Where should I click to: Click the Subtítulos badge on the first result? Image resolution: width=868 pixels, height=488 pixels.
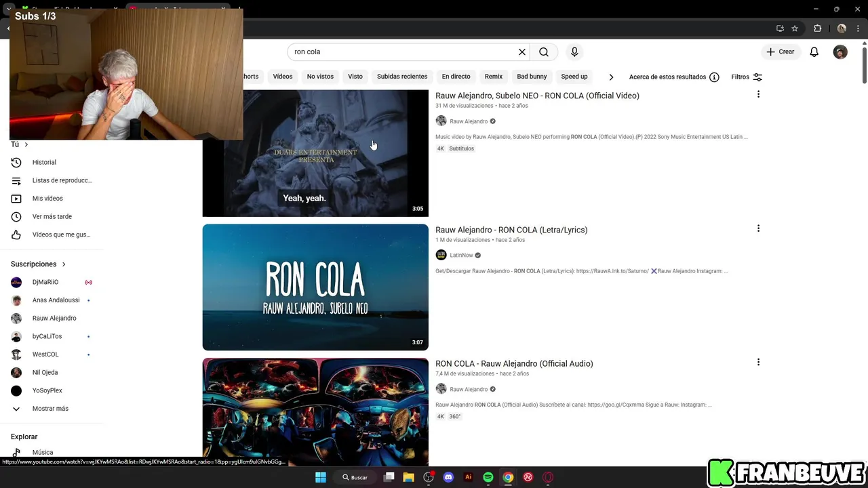click(x=461, y=148)
